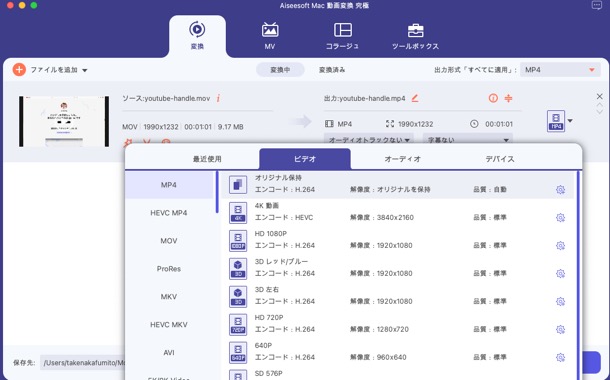Image resolution: width=610 pixels, height=380 pixels.
Task: Open the output format MP4 dropdown
Action: point(560,70)
